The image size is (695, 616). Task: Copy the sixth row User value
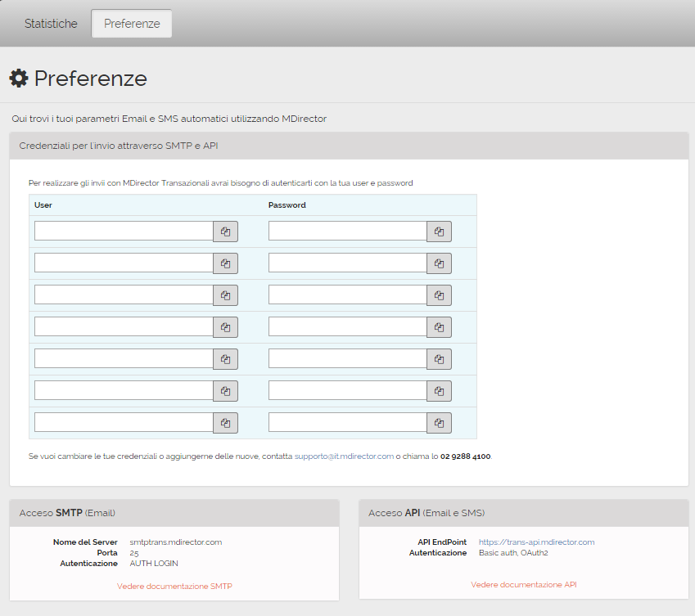(x=225, y=391)
